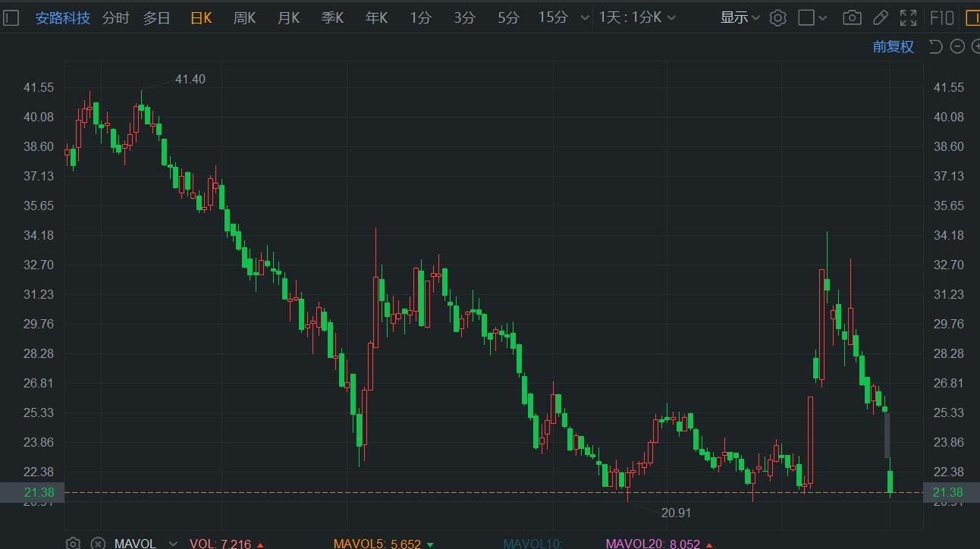The image size is (980, 549).
Task: Expand the MAVOL indicator dropdown
Action: [x=173, y=543]
